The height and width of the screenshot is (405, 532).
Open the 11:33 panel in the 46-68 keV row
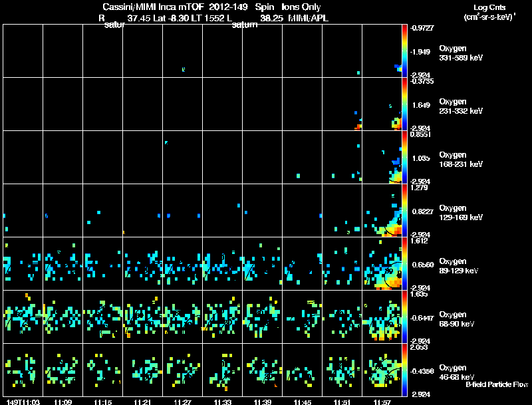pos(223,370)
